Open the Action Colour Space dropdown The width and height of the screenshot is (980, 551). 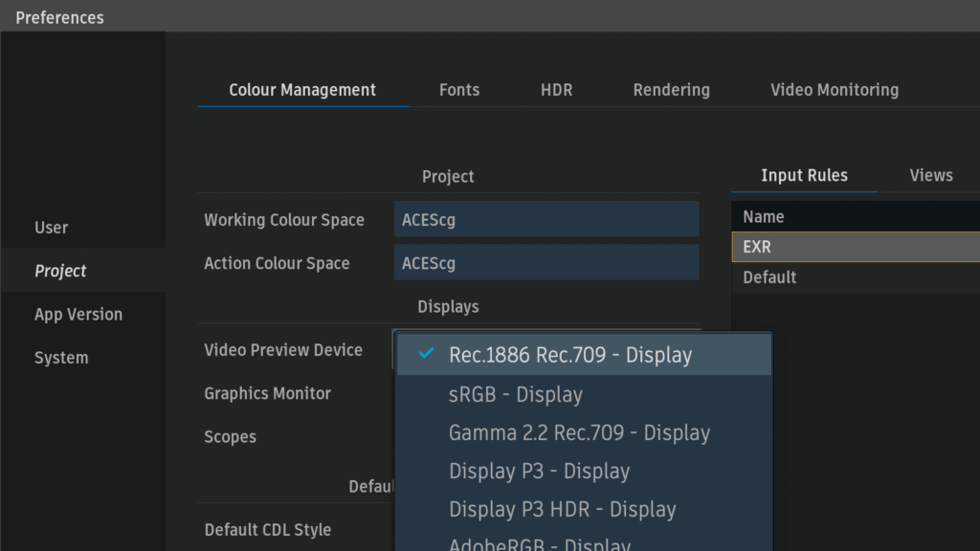click(546, 262)
